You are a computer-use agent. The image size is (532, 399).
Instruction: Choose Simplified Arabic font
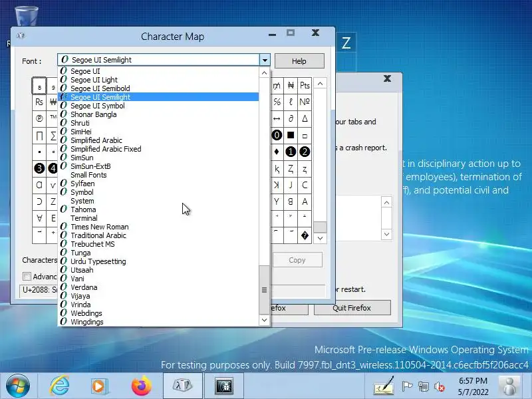[x=158, y=140]
